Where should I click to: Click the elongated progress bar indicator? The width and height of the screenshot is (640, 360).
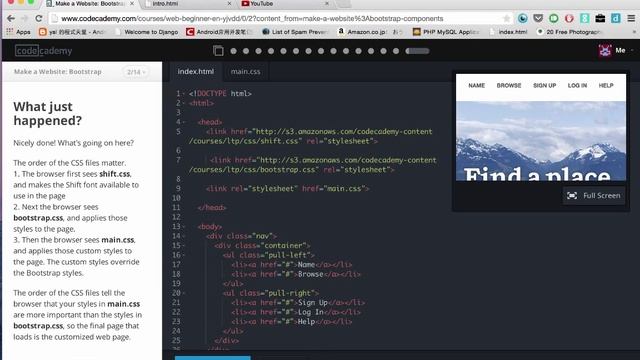(417, 51)
